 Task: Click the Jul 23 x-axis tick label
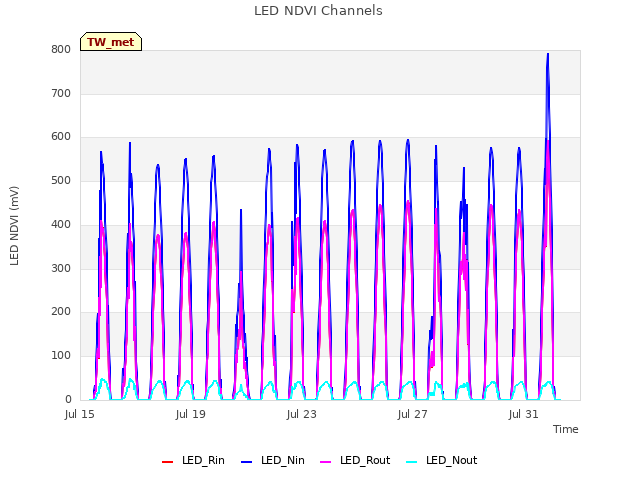302,414
